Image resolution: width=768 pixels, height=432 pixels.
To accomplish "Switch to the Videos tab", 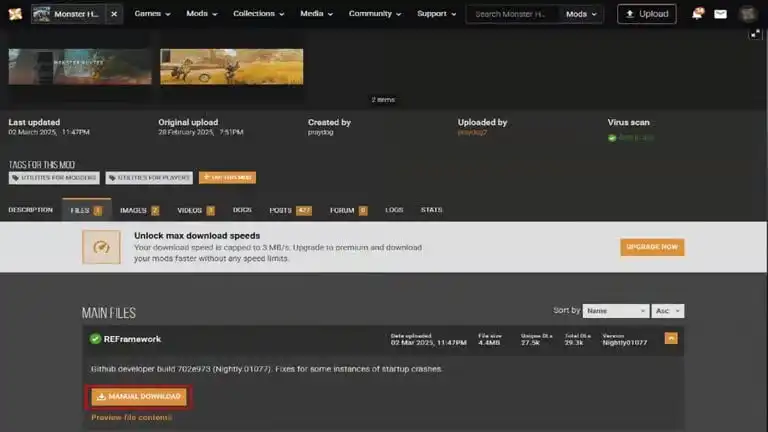I will 196,210.
